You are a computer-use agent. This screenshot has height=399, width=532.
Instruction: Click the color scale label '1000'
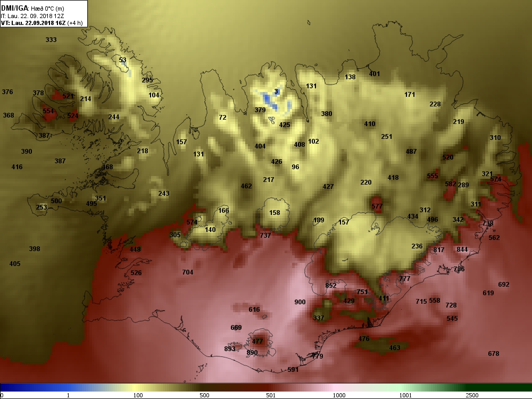tap(339, 395)
